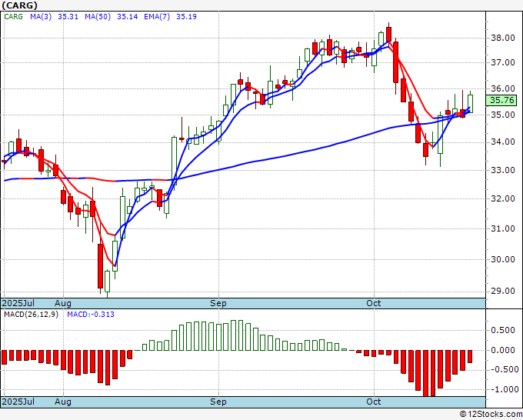Image resolution: width=523 pixels, height=420 pixels.
Task: Click the 0.000 MACD axis label
Action: pos(503,350)
